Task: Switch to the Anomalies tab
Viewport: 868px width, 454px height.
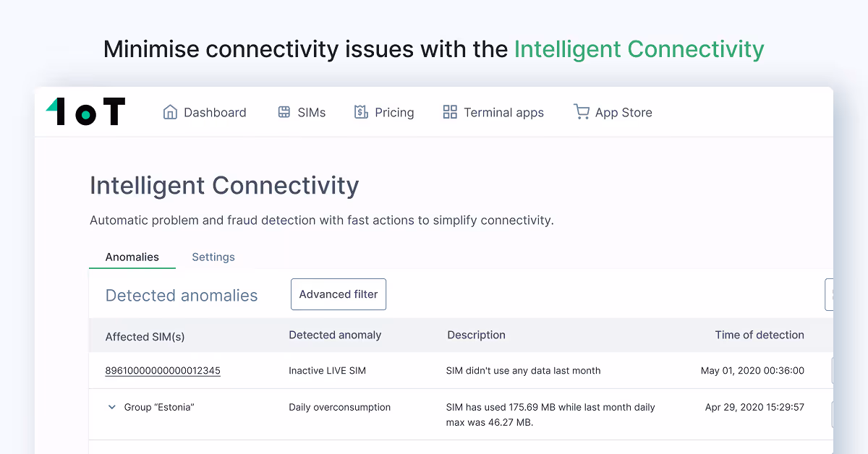Action: pyautogui.click(x=132, y=257)
